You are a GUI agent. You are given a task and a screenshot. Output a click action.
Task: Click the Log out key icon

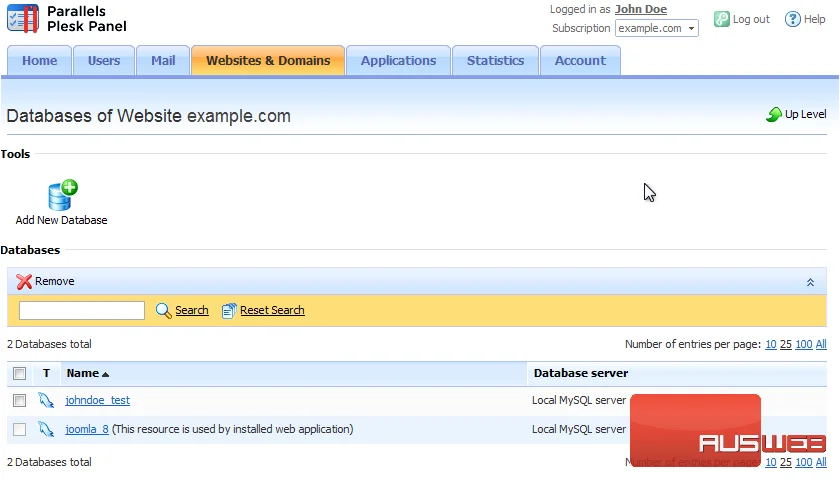pos(722,19)
